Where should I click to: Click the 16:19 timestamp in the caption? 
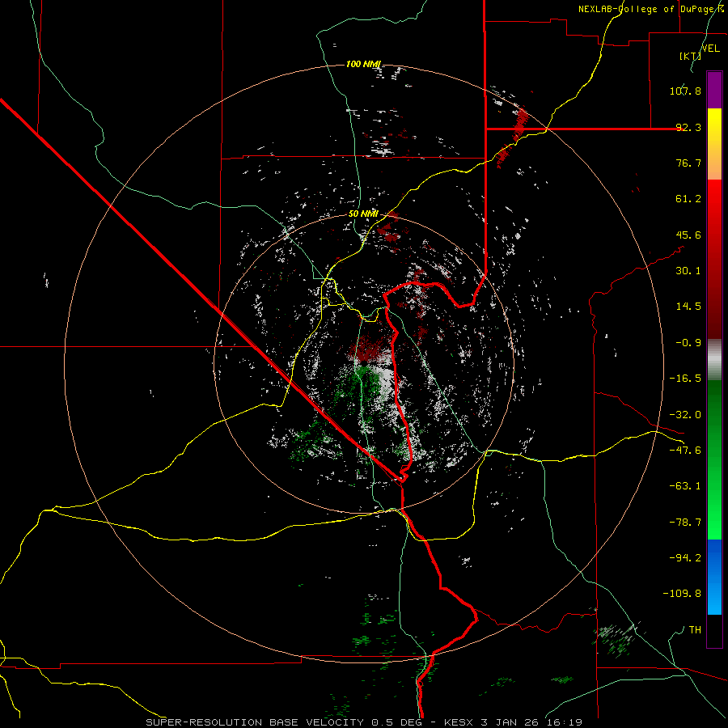pyautogui.click(x=565, y=722)
